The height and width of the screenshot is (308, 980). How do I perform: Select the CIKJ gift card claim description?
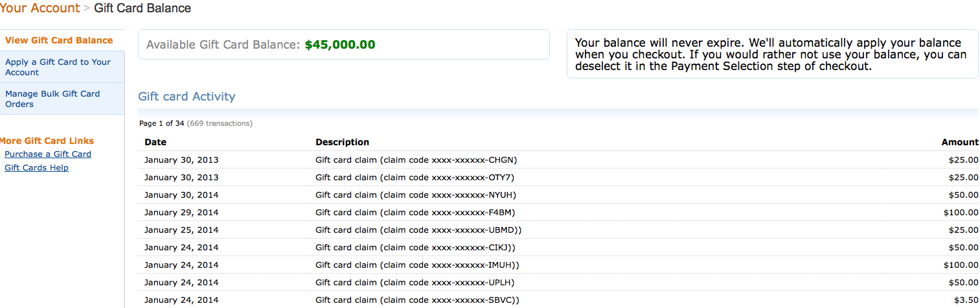pyautogui.click(x=416, y=247)
